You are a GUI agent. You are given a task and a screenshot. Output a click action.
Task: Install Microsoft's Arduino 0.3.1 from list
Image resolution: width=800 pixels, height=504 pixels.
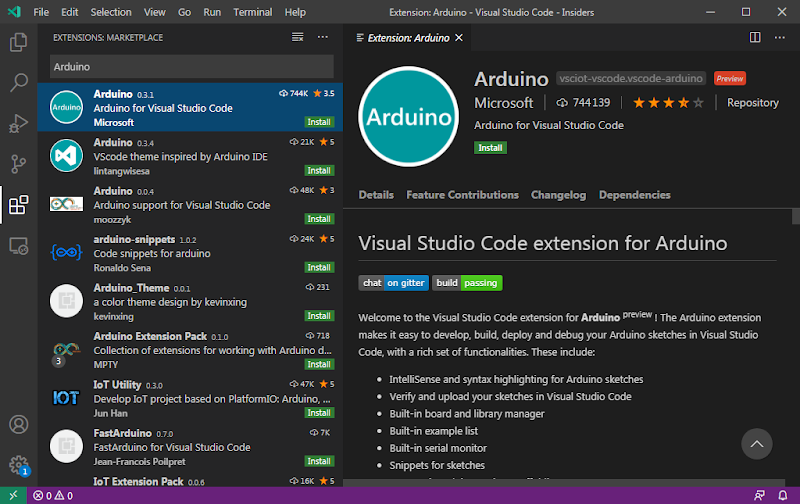tap(319, 122)
